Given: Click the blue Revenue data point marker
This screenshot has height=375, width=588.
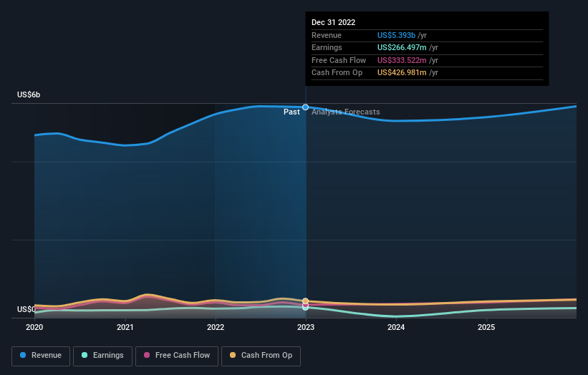Looking at the screenshot, I should point(306,107).
